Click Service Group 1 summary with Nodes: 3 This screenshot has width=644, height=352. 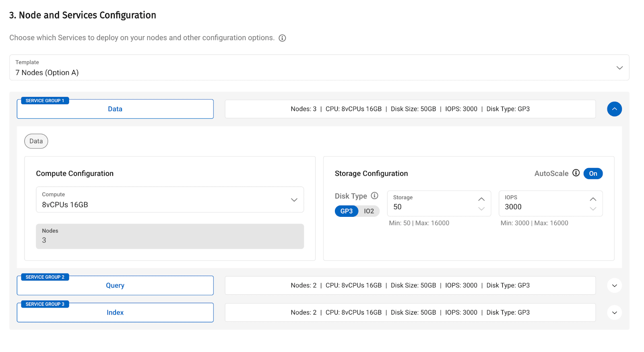pos(410,109)
